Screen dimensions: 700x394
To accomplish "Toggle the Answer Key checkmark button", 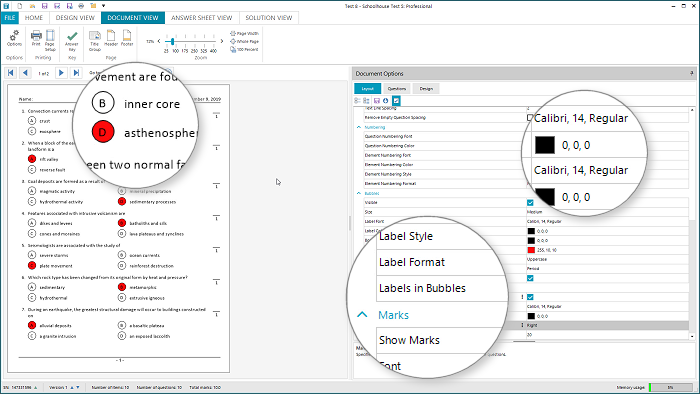I will point(72,40).
